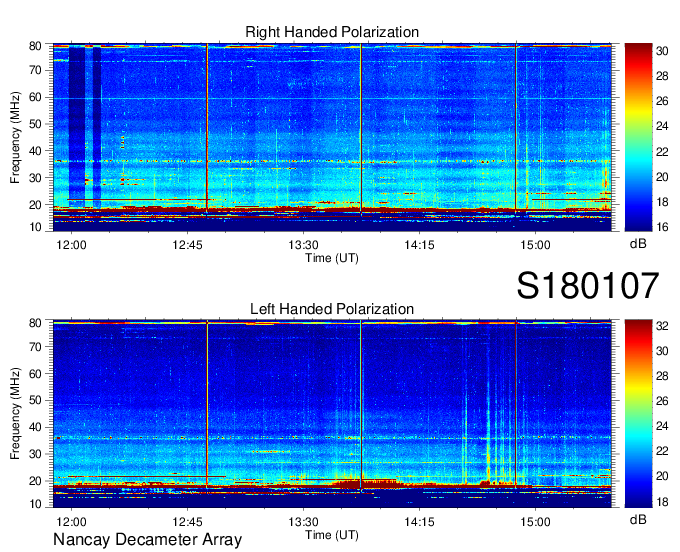680x552 pixels.
Task: Click the 13:30 tick of left-handed plot
Action: click(303, 522)
